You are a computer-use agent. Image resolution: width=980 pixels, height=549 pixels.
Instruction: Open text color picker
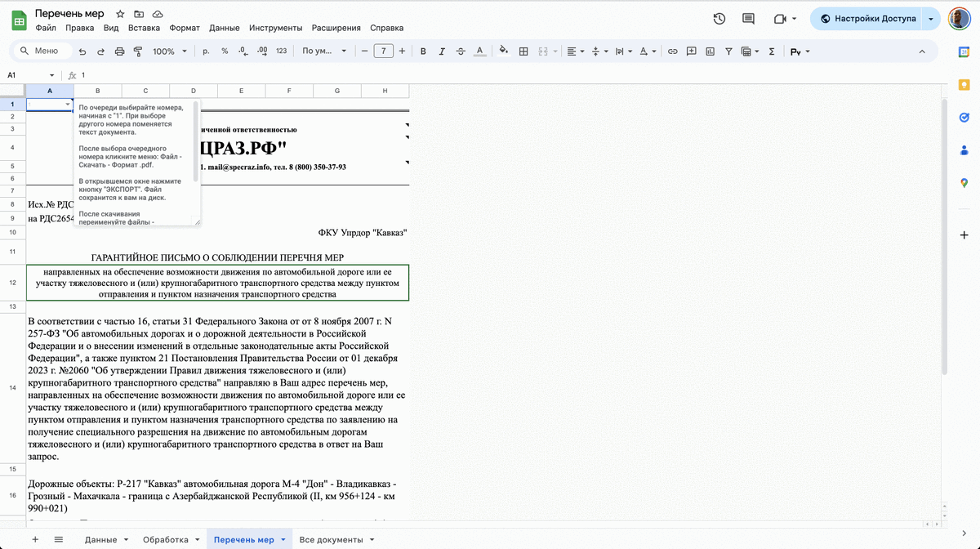point(480,51)
